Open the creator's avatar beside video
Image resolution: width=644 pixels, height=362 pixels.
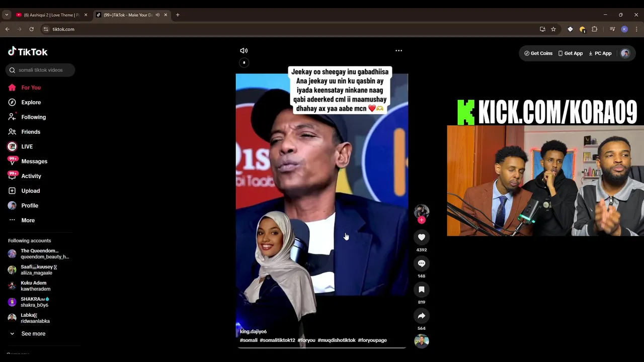[x=422, y=211]
